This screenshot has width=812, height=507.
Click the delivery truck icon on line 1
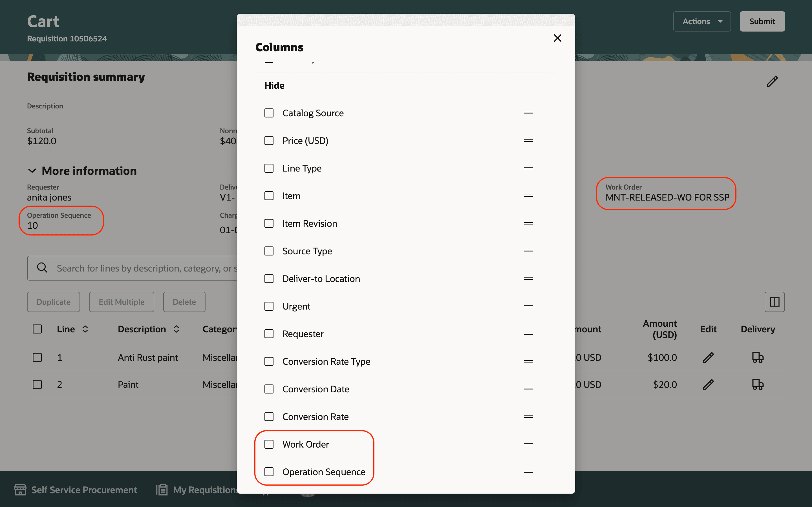[x=758, y=357]
